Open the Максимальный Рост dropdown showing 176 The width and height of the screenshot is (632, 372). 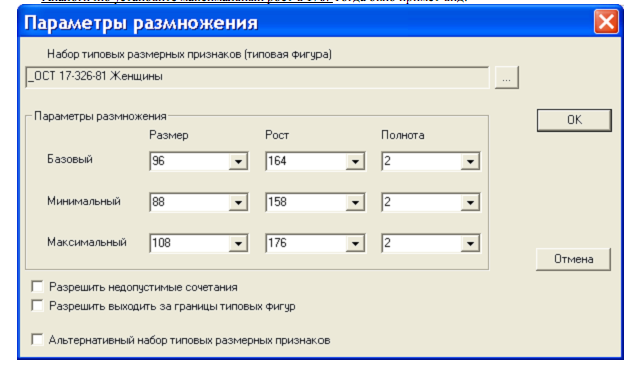coord(355,243)
